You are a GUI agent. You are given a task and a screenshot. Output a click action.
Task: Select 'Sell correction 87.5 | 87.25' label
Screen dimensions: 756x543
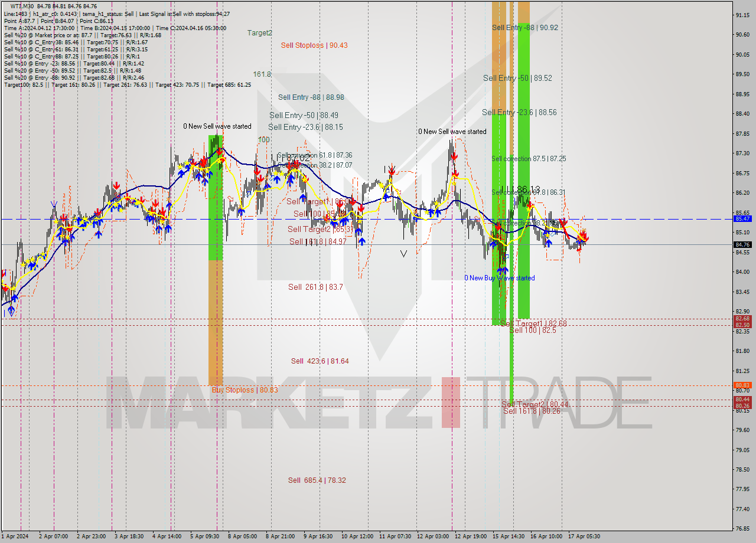[529, 159]
